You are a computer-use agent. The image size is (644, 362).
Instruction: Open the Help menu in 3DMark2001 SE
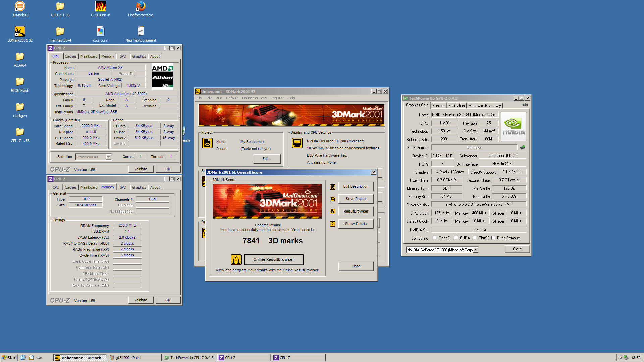click(x=291, y=98)
